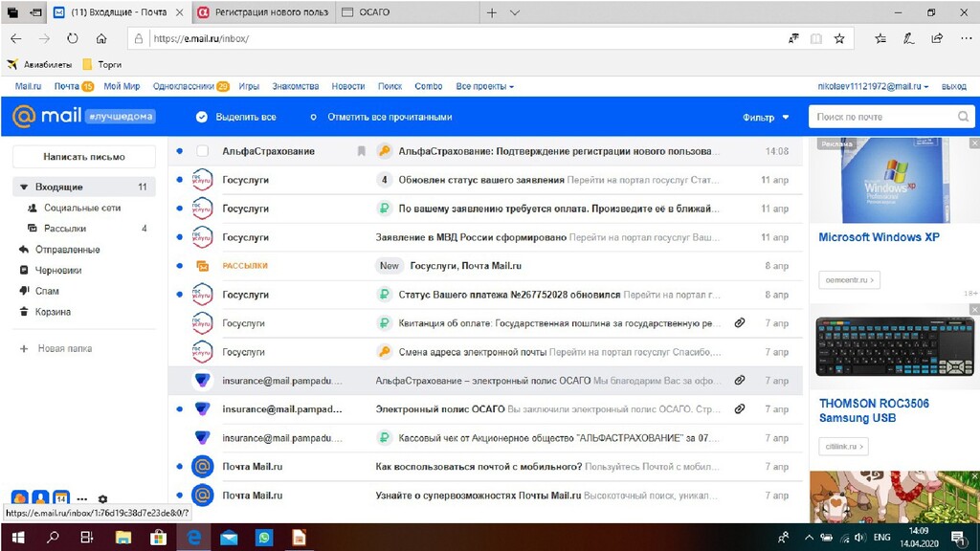Click the key icon on the 'Смена адреса' email
This screenshot has width=980, height=551.
(x=384, y=352)
